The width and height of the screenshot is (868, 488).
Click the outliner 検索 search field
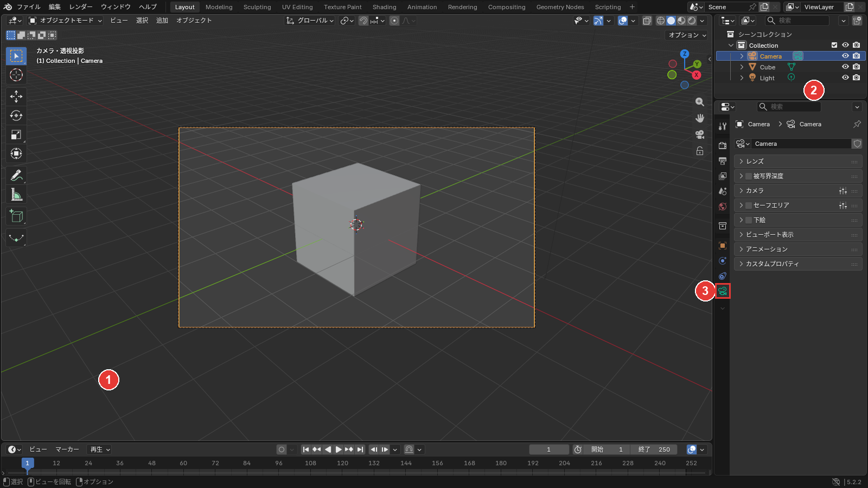[x=797, y=21]
